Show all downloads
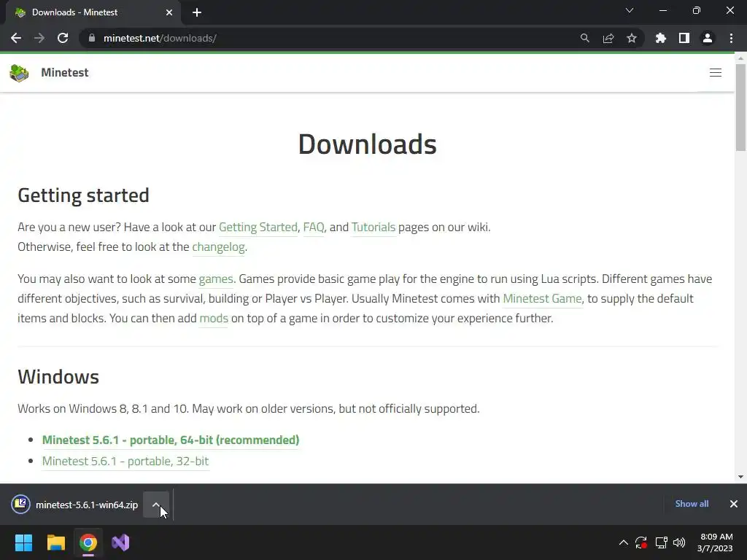The height and width of the screenshot is (560, 747). coord(692,504)
